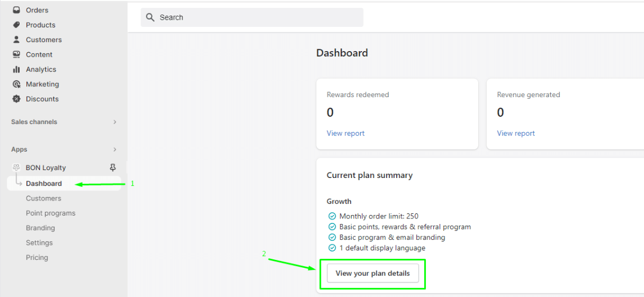This screenshot has width=644, height=297.
Task: Click the search magnifier icon
Action: (x=150, y=17)
